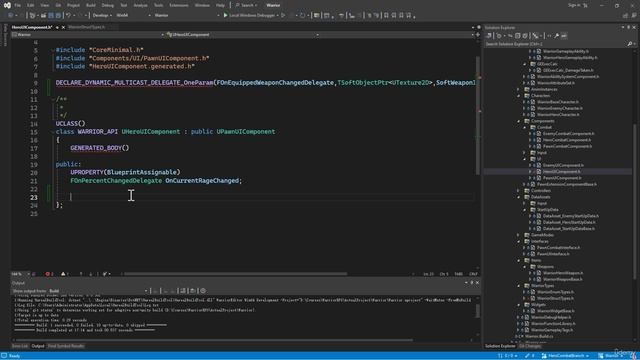The height and width of the screenshot is (360, 640).
Task: Start debugging with Local Windows Debugger
Action: pyautogui.click(x=225, y=15)
